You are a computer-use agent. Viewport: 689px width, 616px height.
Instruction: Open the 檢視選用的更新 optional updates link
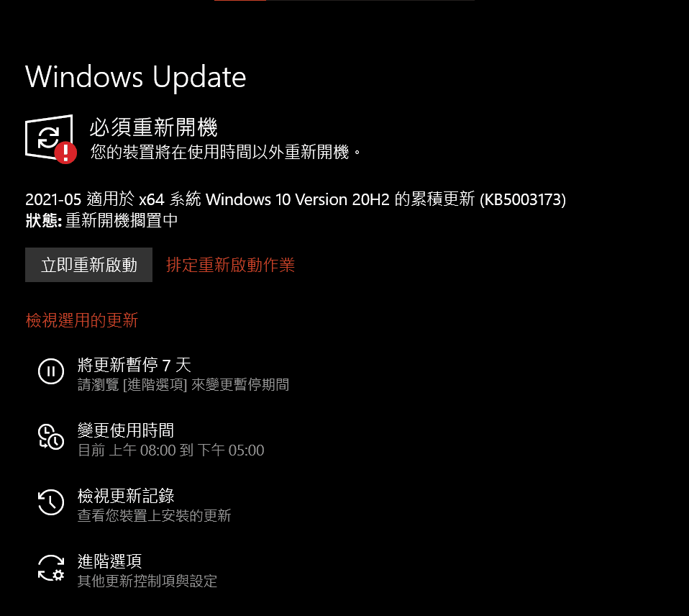82,320
